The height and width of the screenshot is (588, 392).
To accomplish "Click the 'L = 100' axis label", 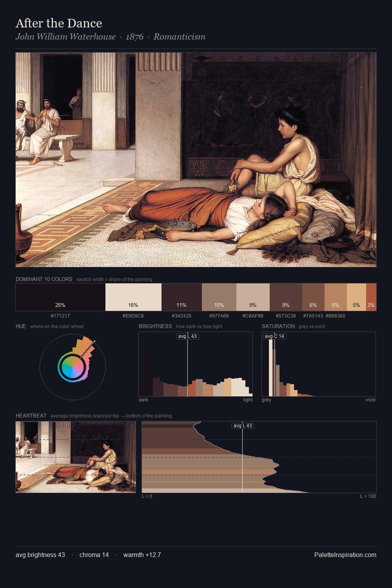I will coord(368,496).
